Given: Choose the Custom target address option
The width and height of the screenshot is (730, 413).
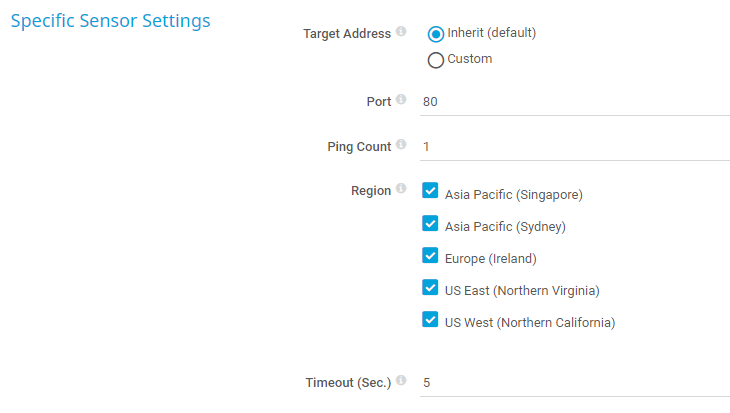Looking at the screenshot, I should point(436,60).
